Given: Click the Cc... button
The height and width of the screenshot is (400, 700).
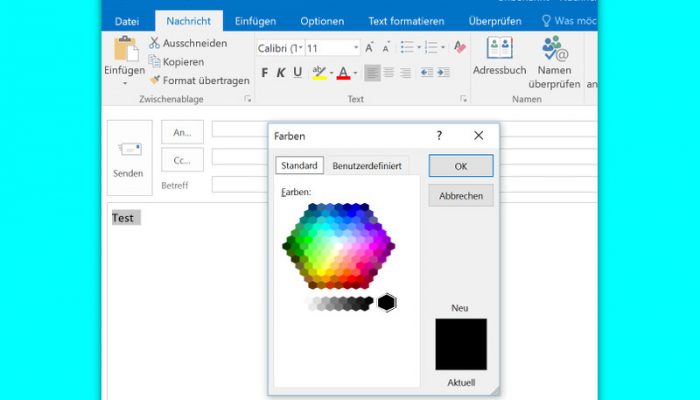Looking at the screenshot, I should 182,160.
